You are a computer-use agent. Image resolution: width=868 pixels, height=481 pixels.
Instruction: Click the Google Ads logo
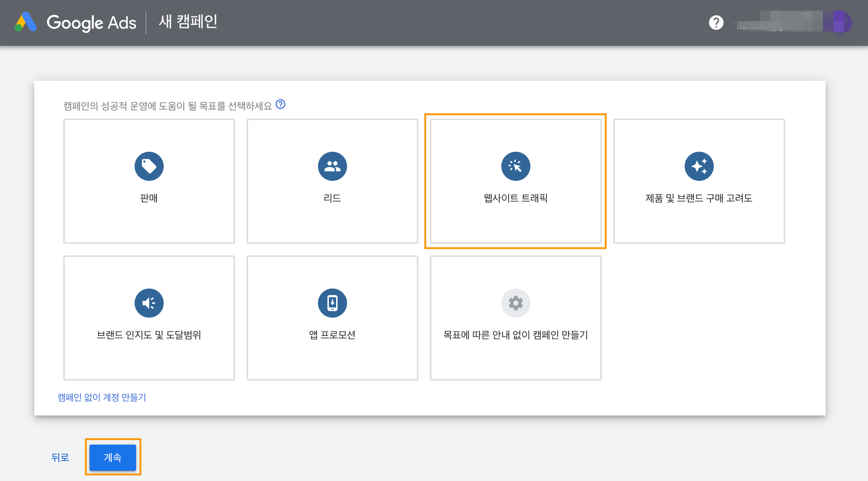tap(25, 22)
